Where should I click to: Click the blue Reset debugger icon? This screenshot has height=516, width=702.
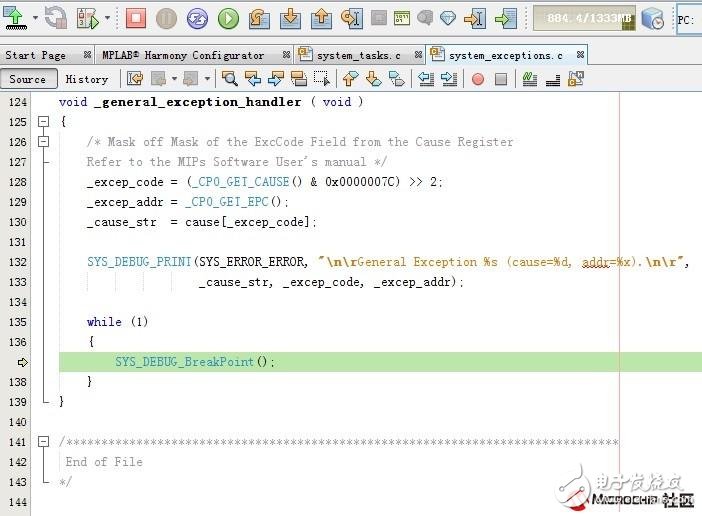point(198,18)
